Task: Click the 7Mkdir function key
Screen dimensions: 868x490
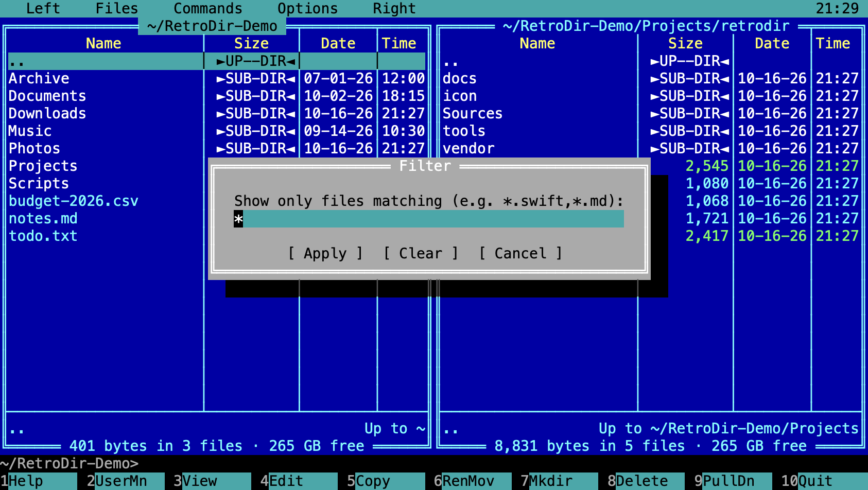Action: click(560, 481)
